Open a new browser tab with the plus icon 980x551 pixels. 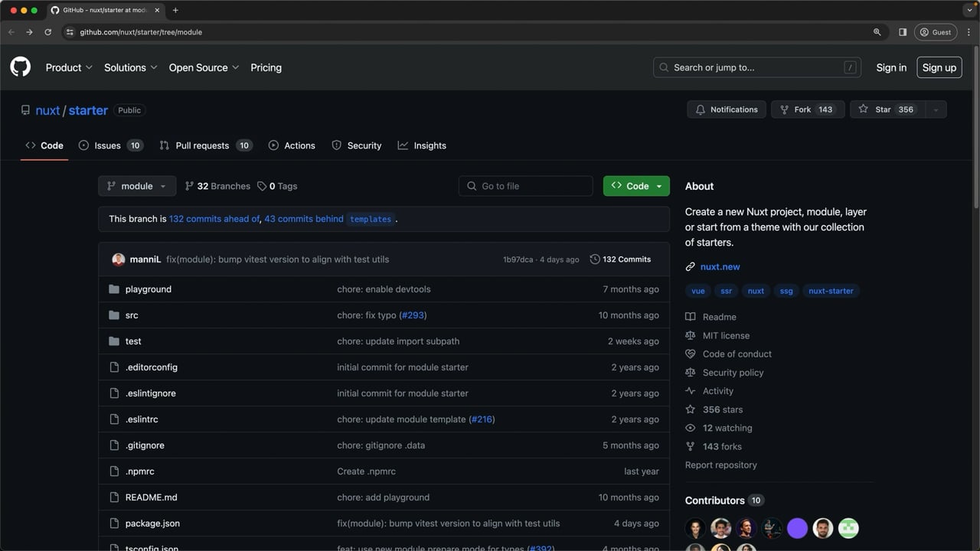(x=175, y=10)
